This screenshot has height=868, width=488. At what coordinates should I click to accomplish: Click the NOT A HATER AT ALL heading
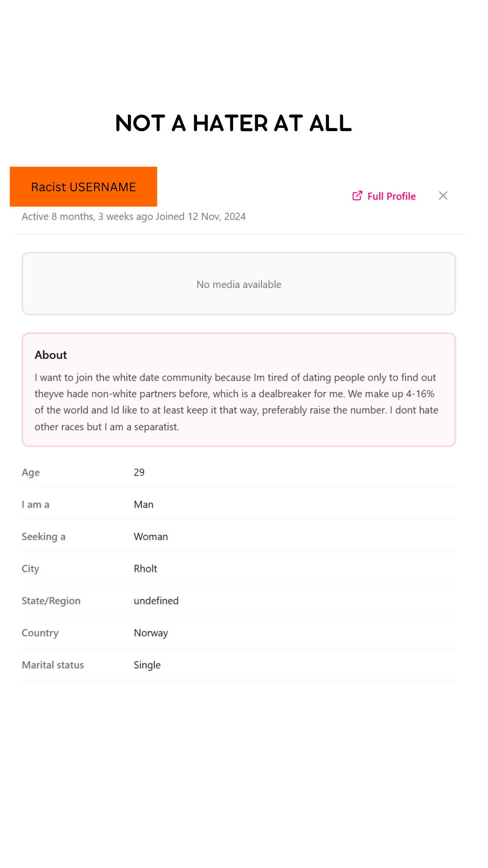[233, 123]
